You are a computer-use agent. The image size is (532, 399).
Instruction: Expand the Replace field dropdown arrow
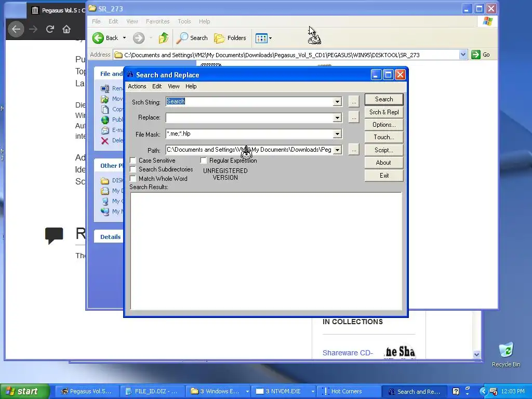pyautogui.click(x=337, y=118)
